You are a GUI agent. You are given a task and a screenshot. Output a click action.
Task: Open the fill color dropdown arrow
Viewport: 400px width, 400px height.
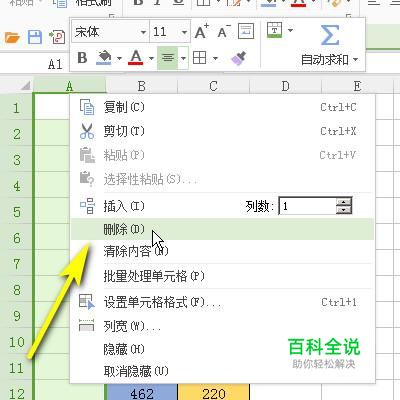point(119,59)
